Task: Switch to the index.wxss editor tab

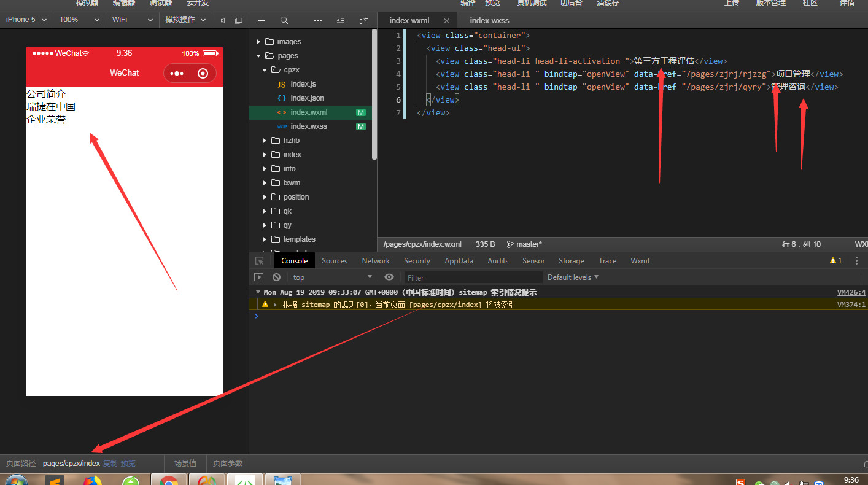Action: pos(489,20)
